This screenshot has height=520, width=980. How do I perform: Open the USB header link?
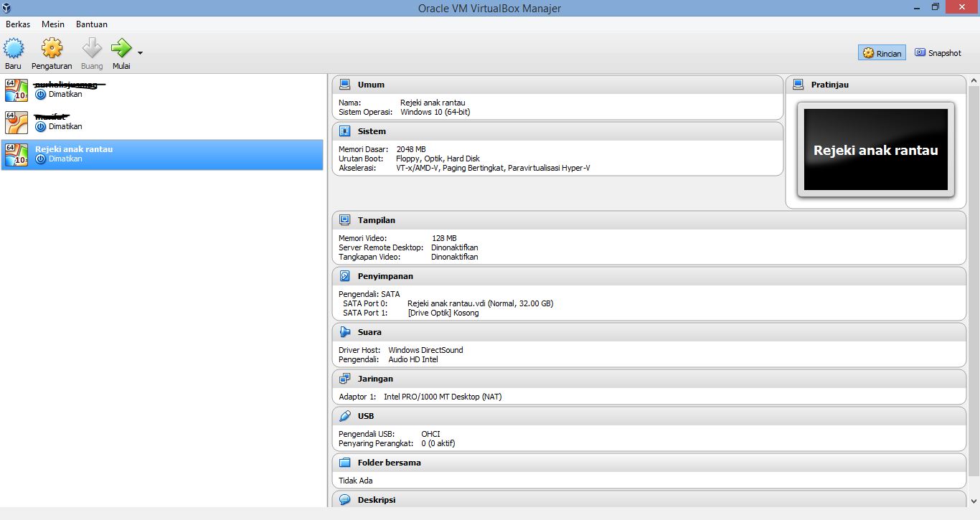[x=366, y=416]
